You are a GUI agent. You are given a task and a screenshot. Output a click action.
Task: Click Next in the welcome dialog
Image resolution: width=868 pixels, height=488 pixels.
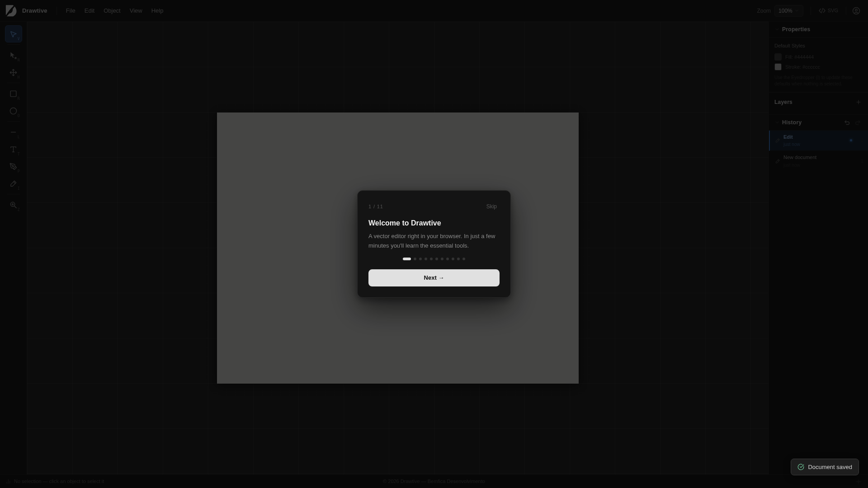click(x=434, y=278)
